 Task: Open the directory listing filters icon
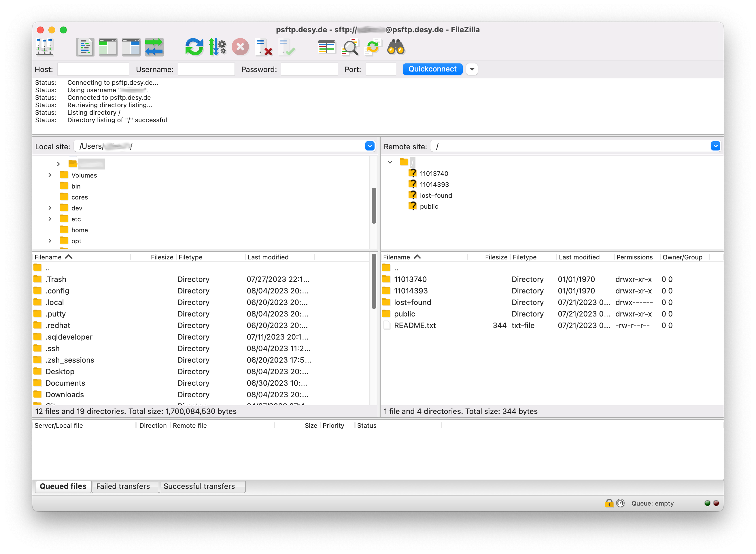click(326, 47)
